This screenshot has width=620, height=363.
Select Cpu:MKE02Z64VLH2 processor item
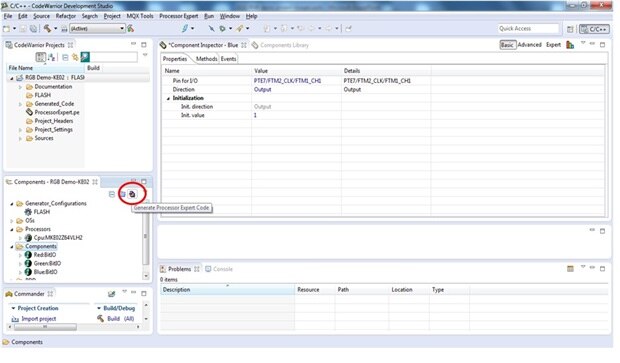coord(53,238)
